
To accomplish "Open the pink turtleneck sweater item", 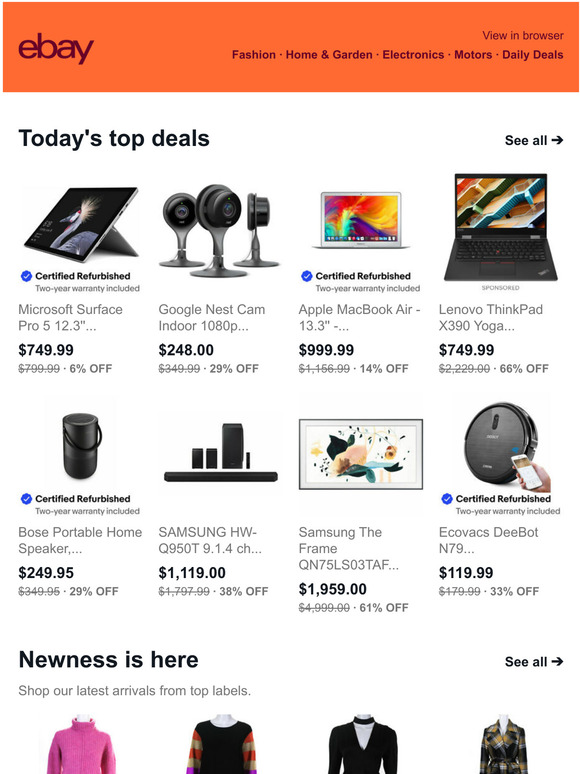I will 81,744.
